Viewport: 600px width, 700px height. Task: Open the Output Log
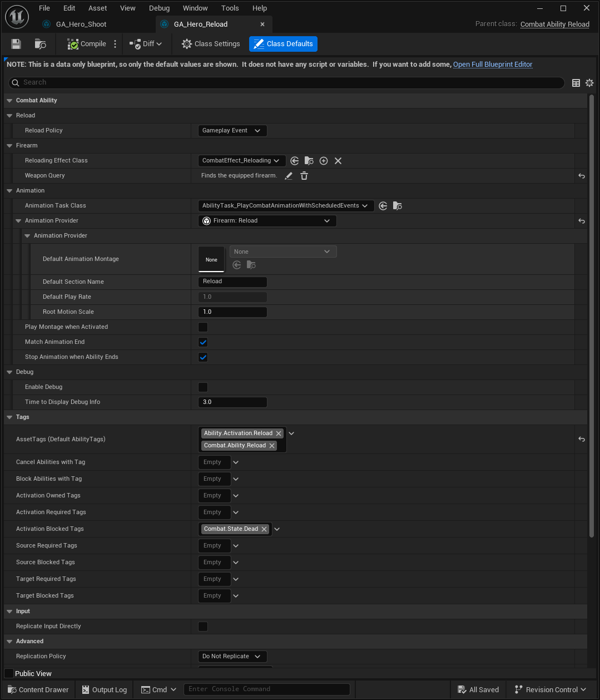coord(105,689)
